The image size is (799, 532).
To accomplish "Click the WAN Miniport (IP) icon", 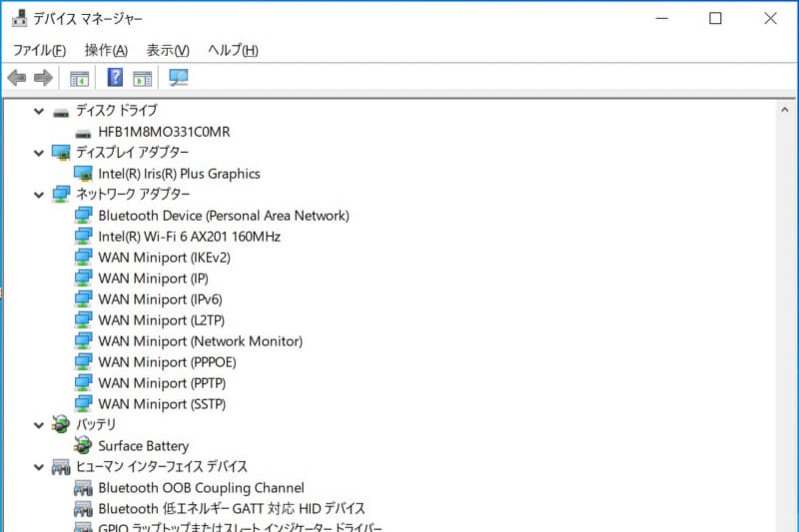I will click(x=84, y=277).
